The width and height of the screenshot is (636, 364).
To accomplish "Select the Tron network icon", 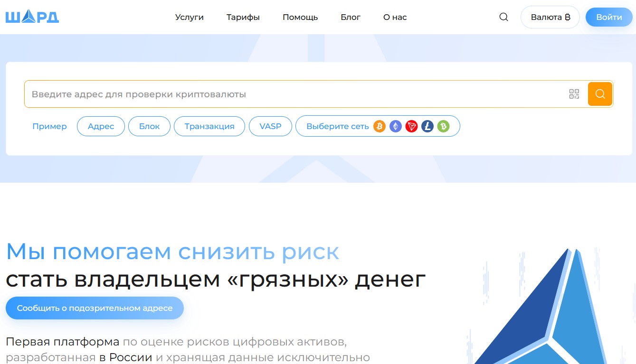I will 411,126.
